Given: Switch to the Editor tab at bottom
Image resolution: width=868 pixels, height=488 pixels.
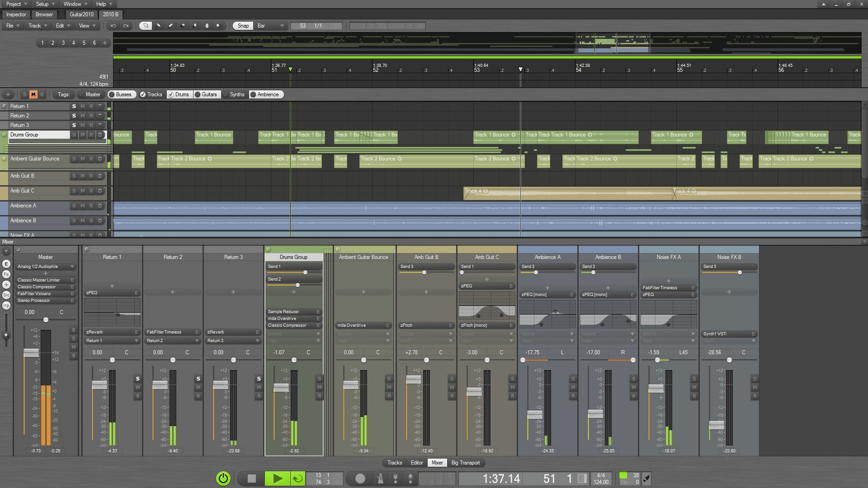Looking at the screenshot, I should click(x=417, y=463).
